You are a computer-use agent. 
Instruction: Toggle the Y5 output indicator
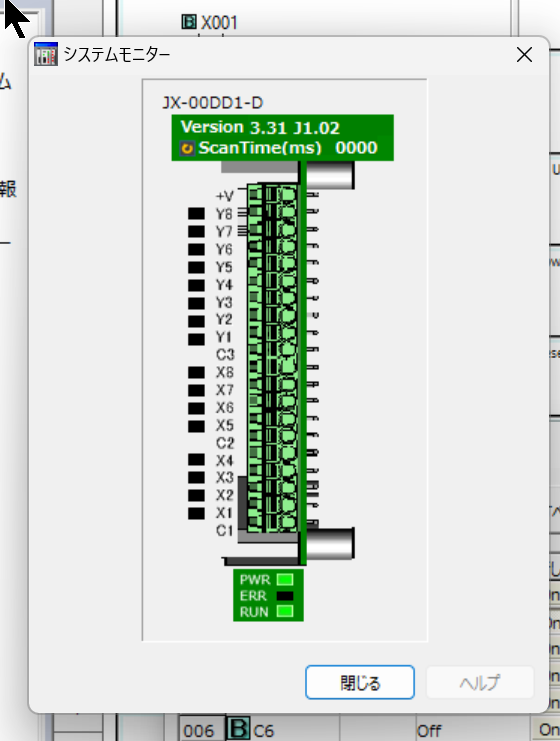[x=196, y=267]
